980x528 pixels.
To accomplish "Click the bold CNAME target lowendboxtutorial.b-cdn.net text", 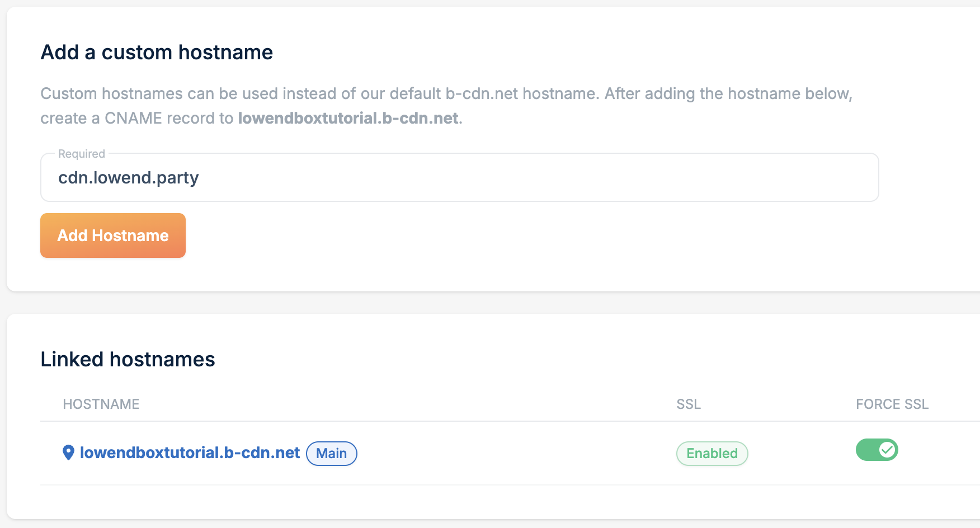I will point(348,118).
